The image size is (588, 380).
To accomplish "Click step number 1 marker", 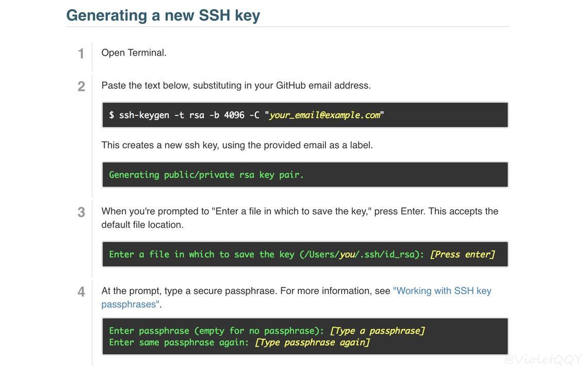I will [x=81, y=54].
